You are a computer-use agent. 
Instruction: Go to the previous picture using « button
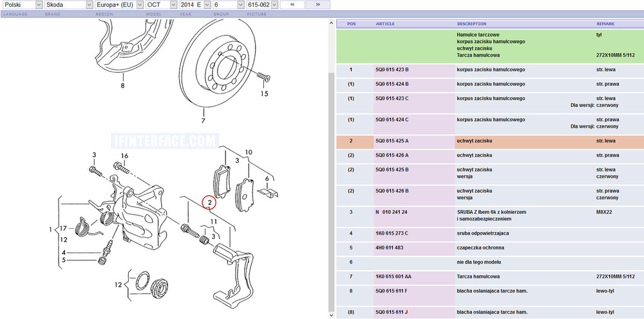292,5
